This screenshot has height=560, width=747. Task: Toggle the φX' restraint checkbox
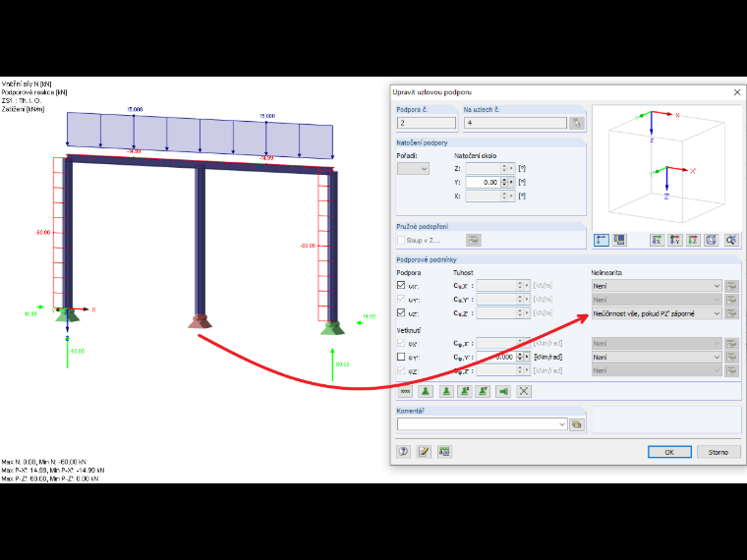pyautogui.click(x=401, y=343)
